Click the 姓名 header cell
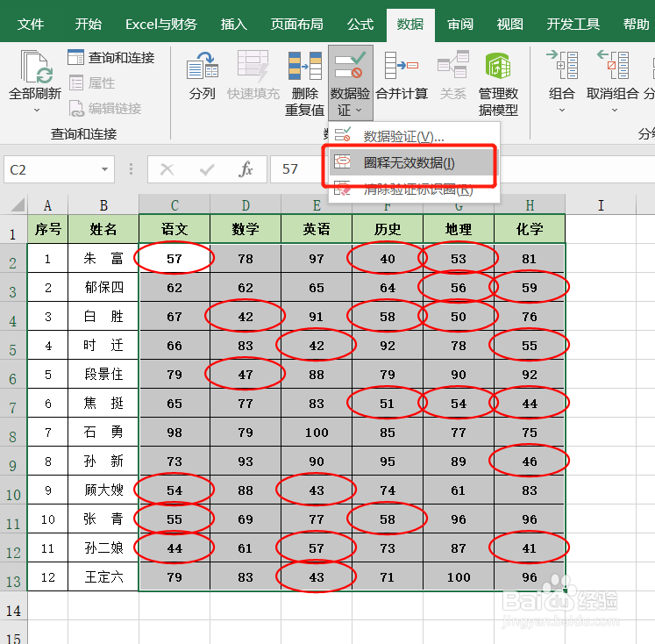The image size is (655, 644). pyautogui.click(x=103, y=229)
